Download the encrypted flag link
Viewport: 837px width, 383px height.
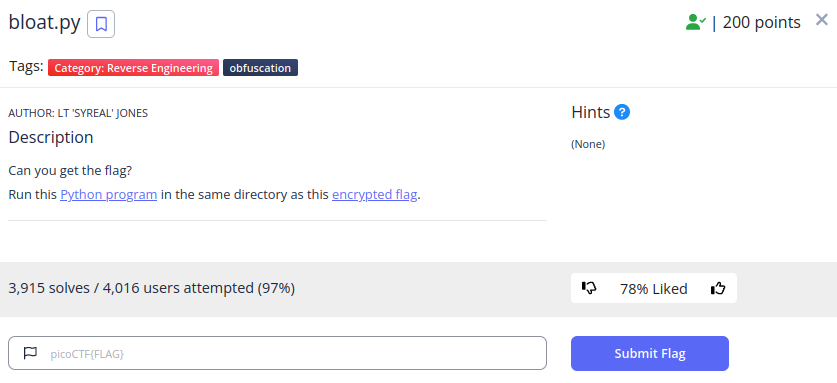tap(374, 194)
